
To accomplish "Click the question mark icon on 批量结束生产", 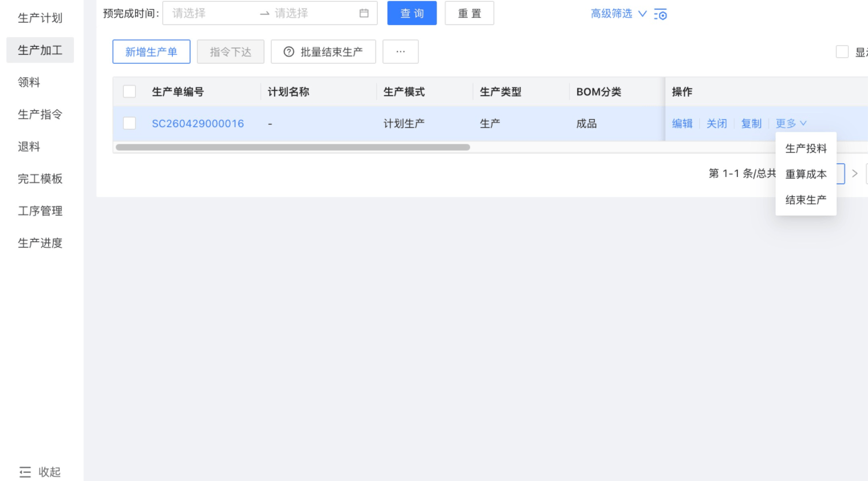I will pos(289,52).
